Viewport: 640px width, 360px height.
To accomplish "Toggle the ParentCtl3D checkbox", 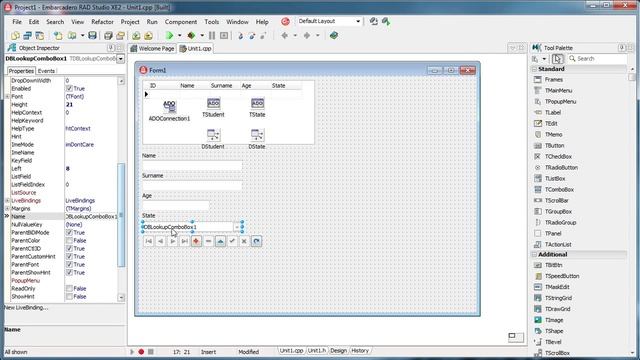I will [x=69, y=249].
